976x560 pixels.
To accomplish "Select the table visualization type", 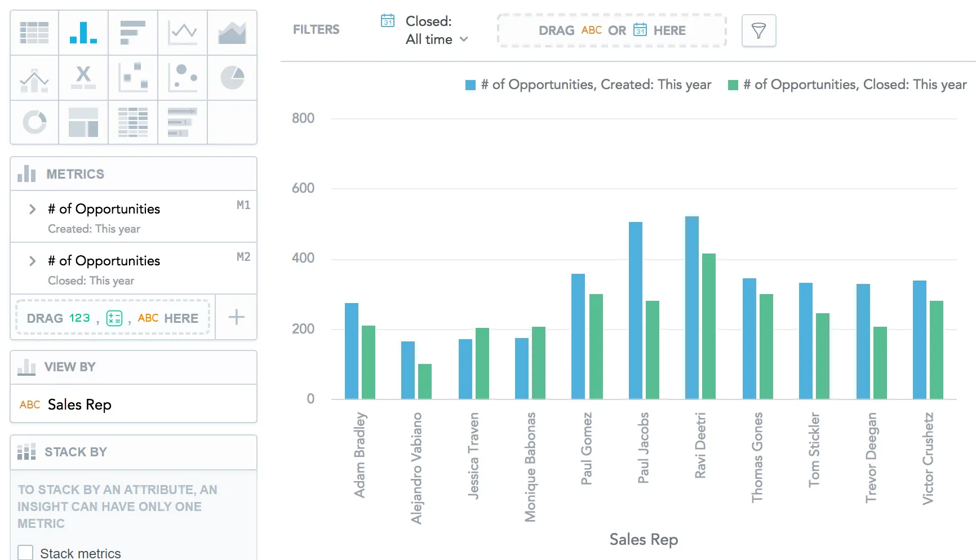I will pos(33,32).
